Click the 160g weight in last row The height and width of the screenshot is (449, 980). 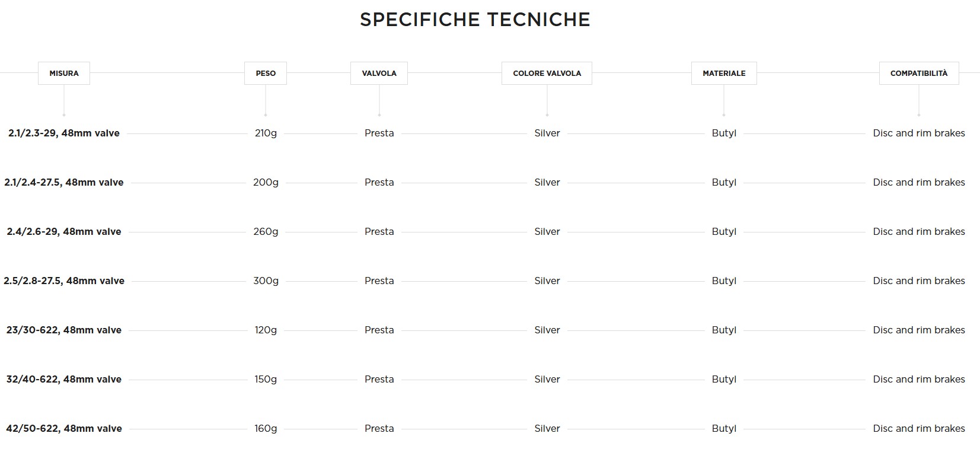coord(266,429)
